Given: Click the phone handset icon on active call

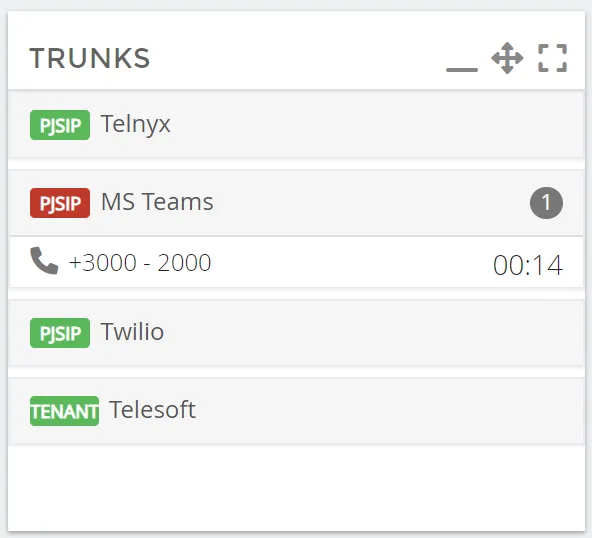Looking at the screenshot, I should [x=44, y=261].
